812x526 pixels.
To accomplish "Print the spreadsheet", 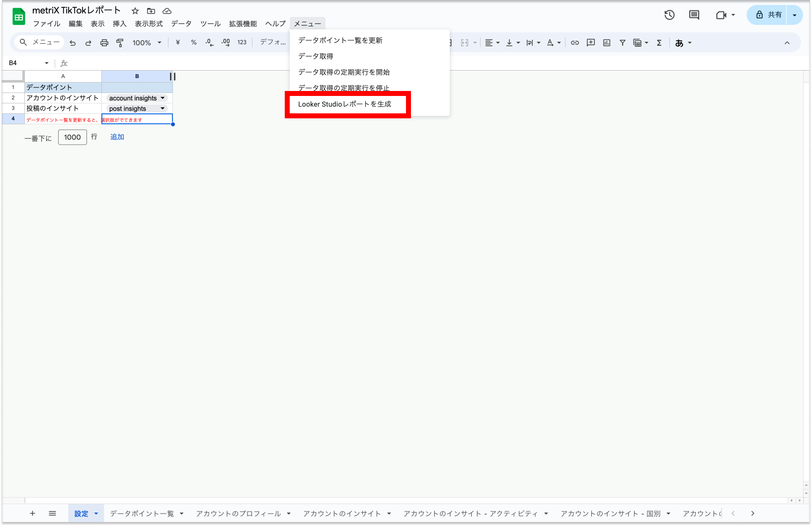I will [x=104, y=43].
